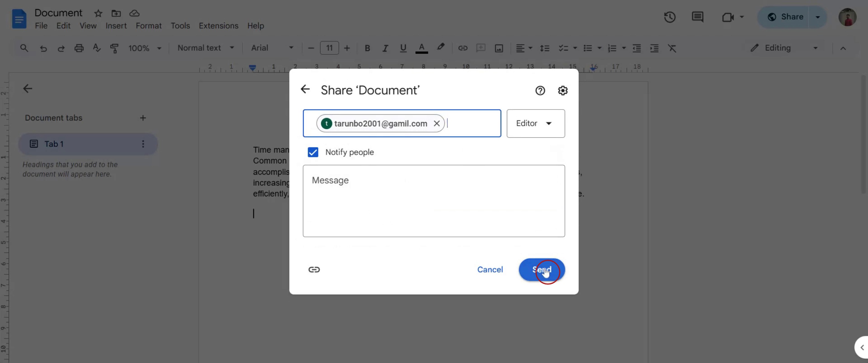Toggle italic formatting
The width and height of the screenshot is (868, 363).
385,48
